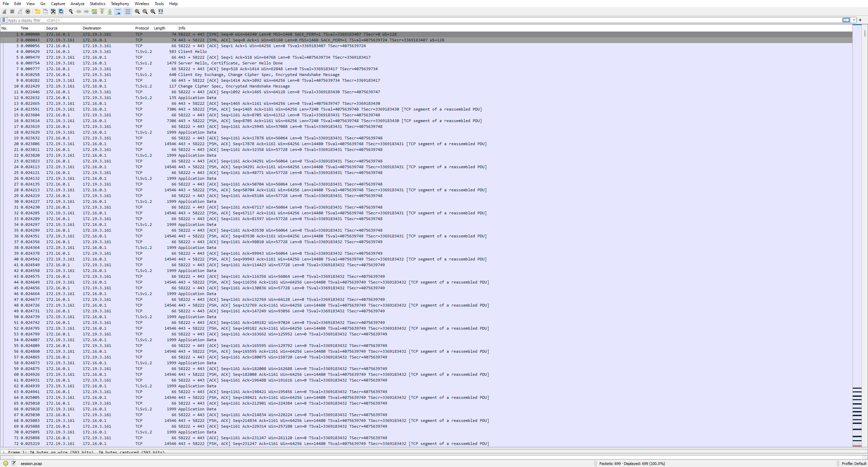Add a display filter button with plus
868x467 pixels.
[860, 20]
